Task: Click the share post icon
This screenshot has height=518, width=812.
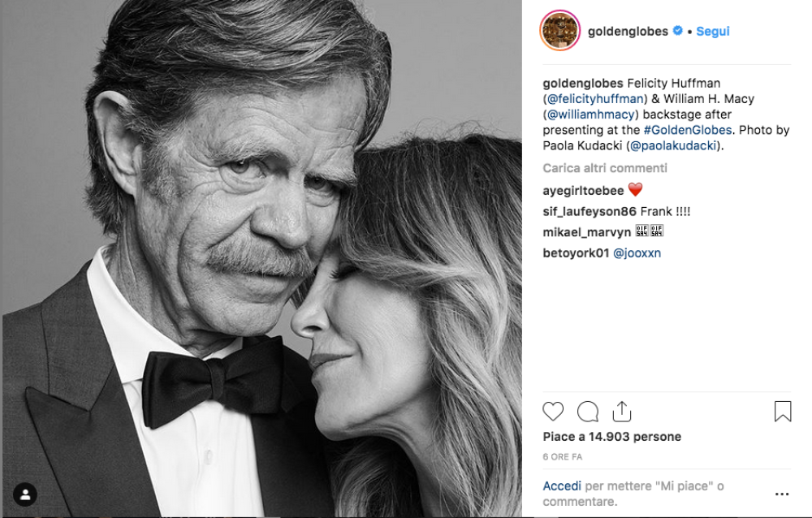Action: 622,412
